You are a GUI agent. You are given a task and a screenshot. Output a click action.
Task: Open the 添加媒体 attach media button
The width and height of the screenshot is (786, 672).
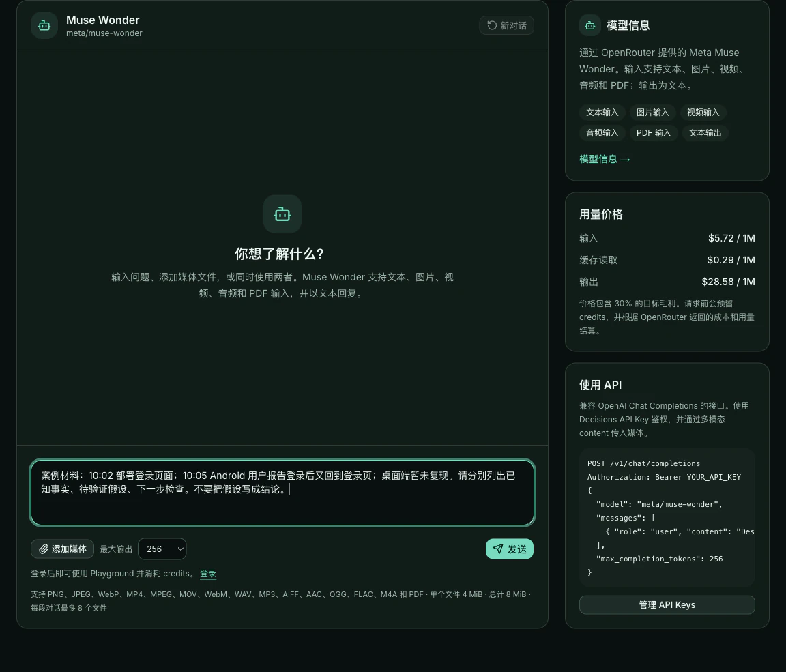point(62,549)
